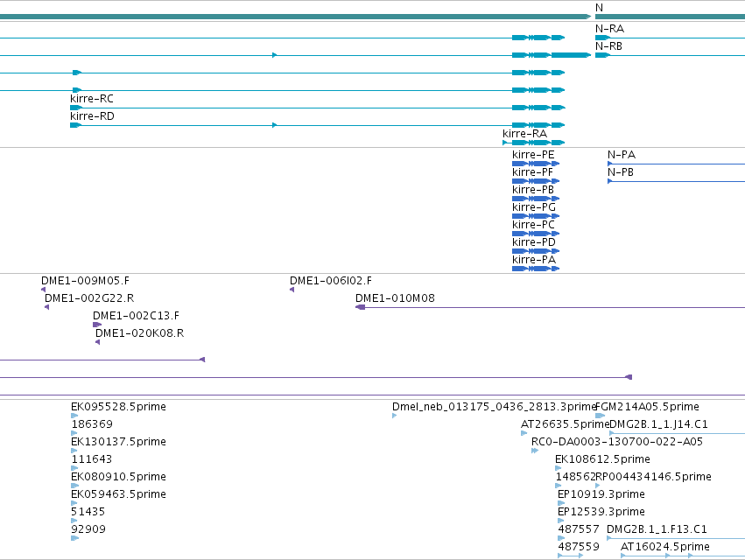Select the EK108612.5prime EST label

pyautogui.click(x=602, y=458)
